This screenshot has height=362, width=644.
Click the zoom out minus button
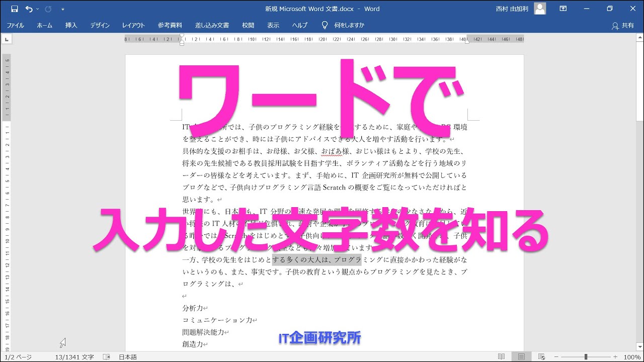(555, 357)
